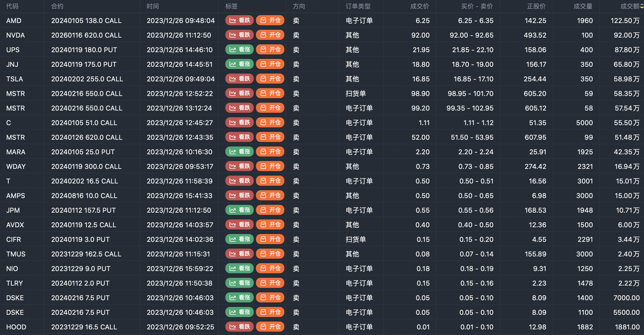Open the TMUS ticker symbol
Viewport: 644px width, 335px height.
coord(16,254)
